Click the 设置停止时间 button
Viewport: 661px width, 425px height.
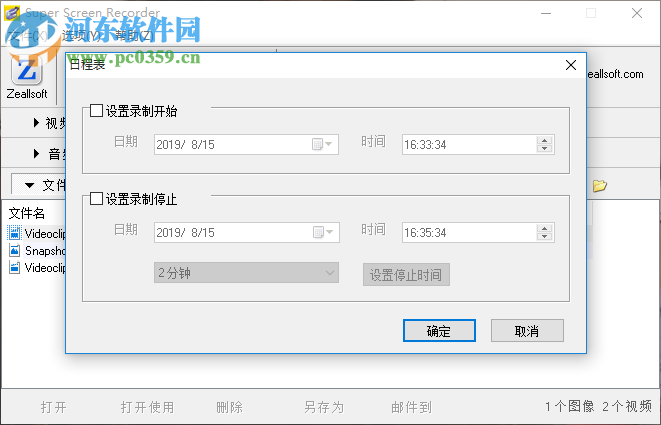[406, 275]
